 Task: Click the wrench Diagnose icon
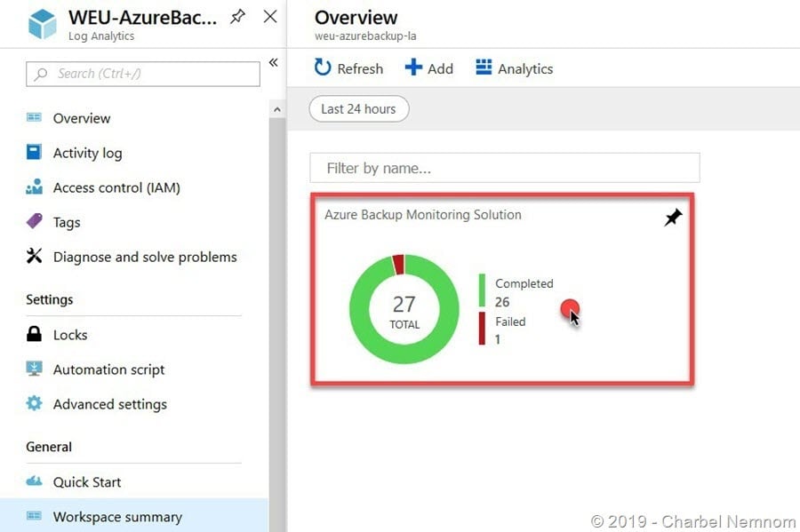pos(34,256)
